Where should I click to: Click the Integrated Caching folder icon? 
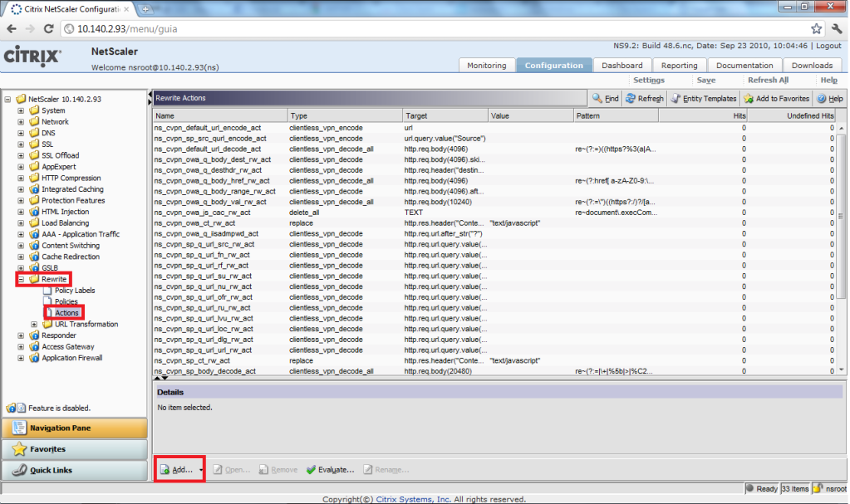point(34,189)
